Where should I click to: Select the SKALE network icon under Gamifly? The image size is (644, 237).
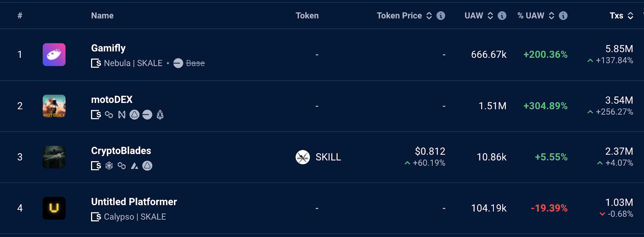tap(97, 63)
